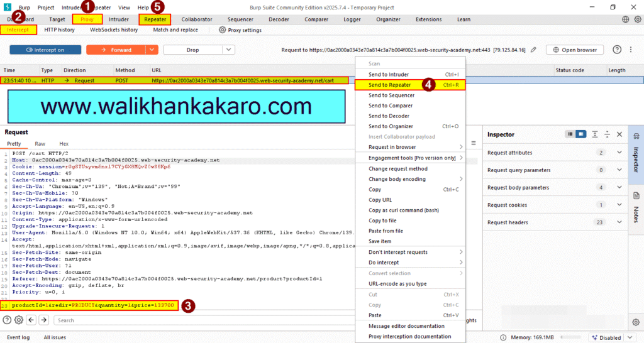The width and height of the screenshot is (644, 343).
Task: Open the Change body encoding submenu
Action: [410, 179]
